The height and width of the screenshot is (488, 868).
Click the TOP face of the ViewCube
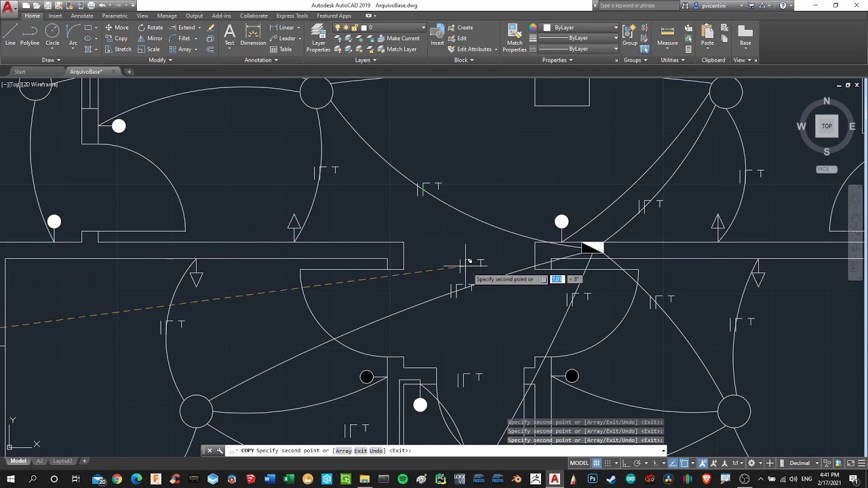click(x=827, y=126)
